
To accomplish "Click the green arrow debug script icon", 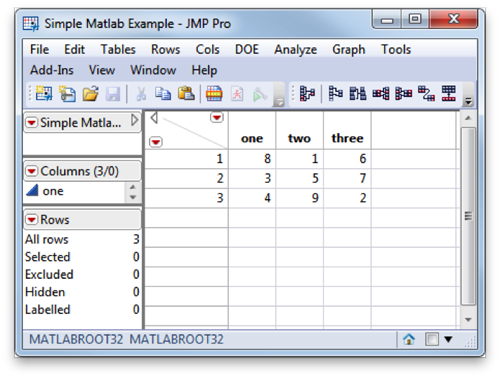I will click(260, 94).
